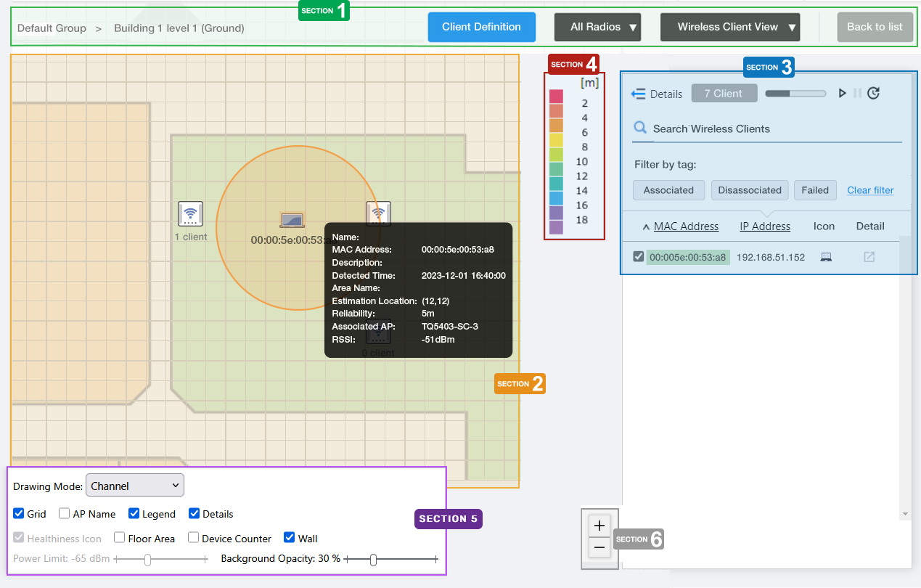Open the detail popup icon for client row

[x=869, y=257]
